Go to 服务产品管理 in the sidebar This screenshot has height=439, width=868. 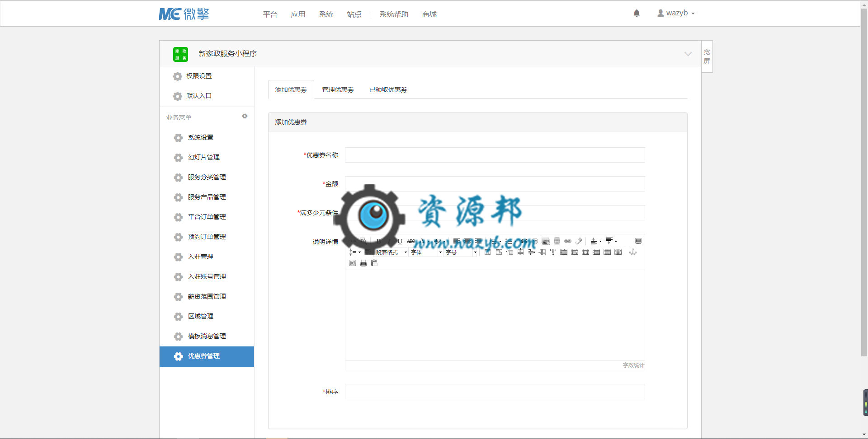click(x=207, y=197)
